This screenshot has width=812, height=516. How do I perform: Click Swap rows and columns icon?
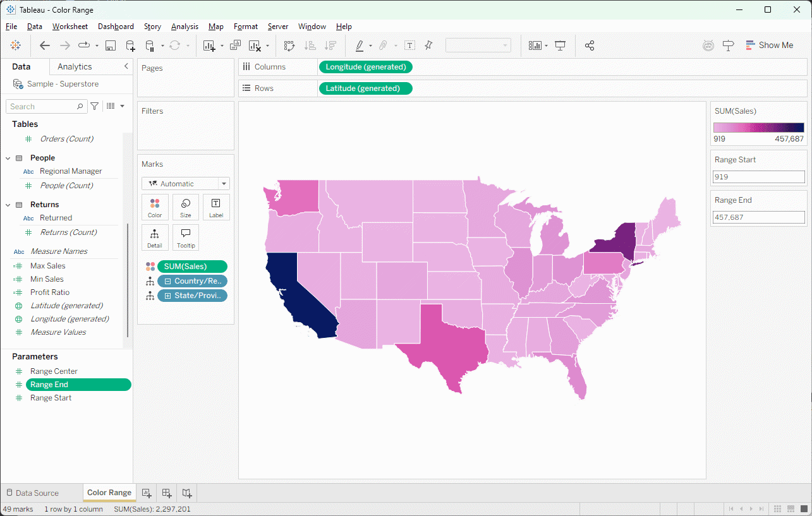coord(289,45)
